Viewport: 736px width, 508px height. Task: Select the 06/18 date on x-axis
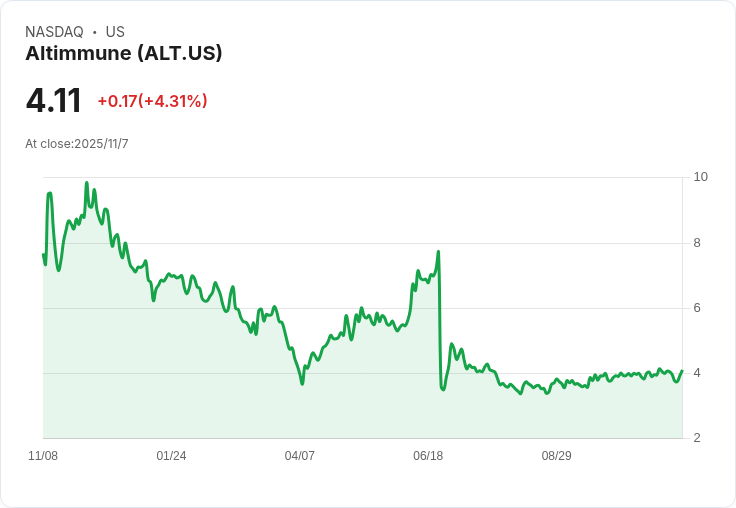click(428, 456)
